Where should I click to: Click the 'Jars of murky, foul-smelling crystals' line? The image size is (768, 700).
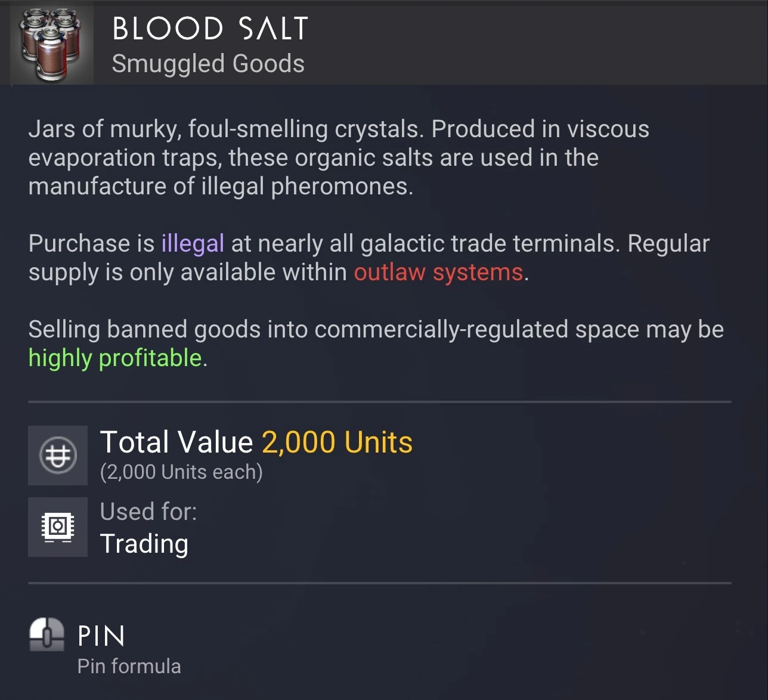(227, 129)
